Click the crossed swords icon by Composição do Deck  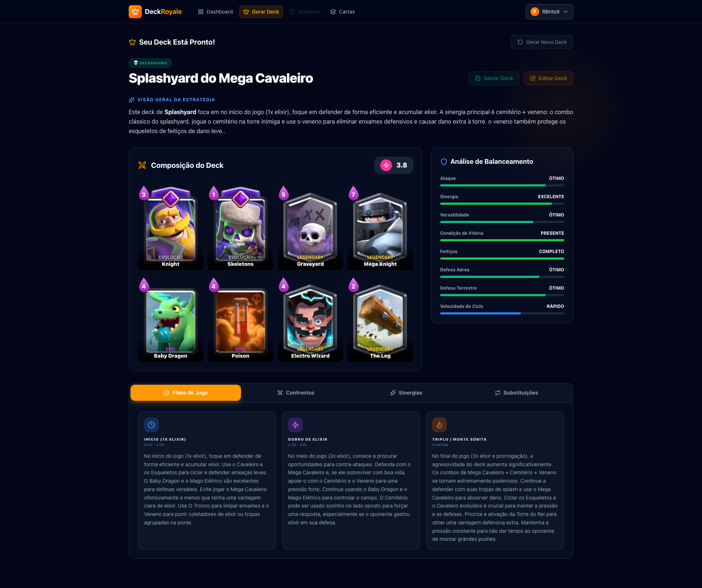(x=142, y=165)
